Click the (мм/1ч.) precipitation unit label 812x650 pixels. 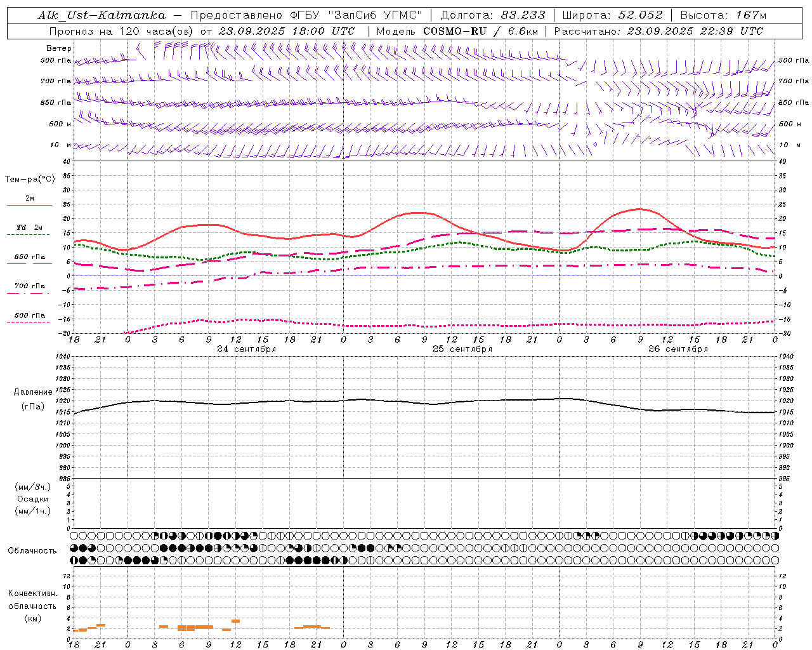[x=33, y=511]
